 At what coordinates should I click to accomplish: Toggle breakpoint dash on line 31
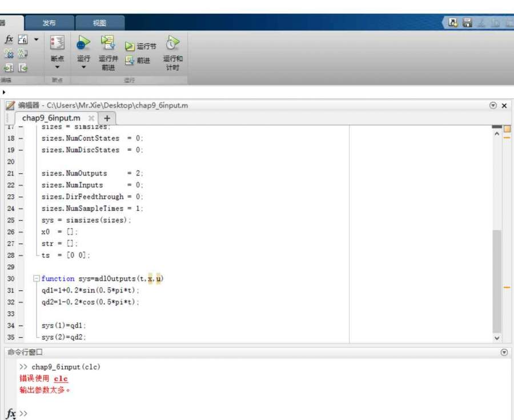[21, 290]
